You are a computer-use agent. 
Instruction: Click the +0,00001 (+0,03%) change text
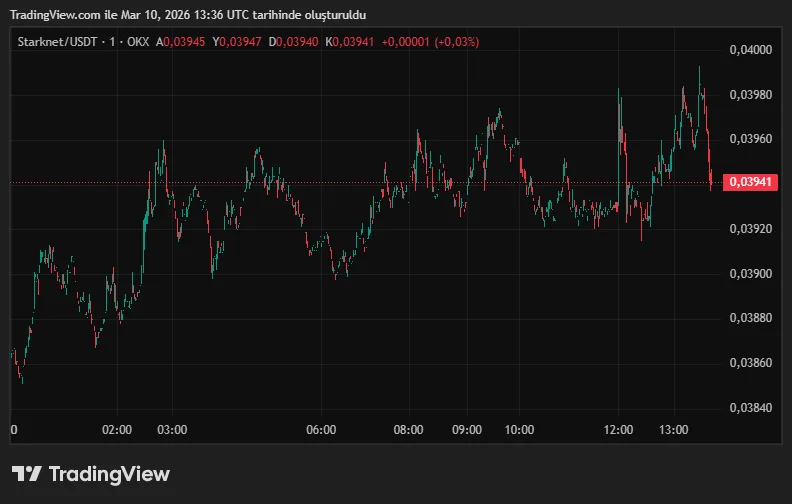pyautogui.click(x=432, y=42)
